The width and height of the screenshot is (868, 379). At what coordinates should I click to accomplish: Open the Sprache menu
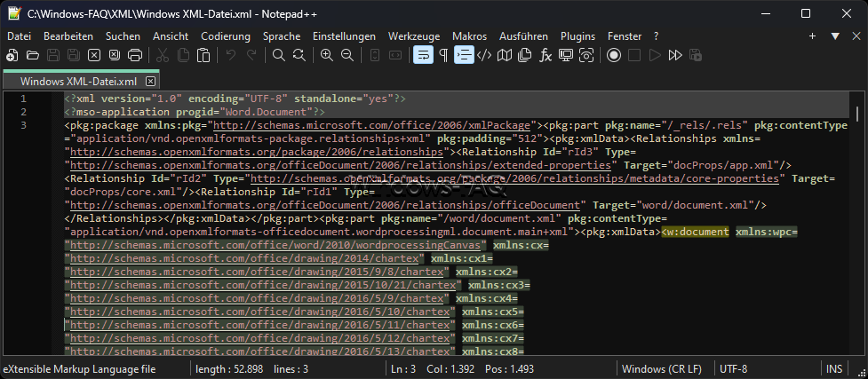pos(282,36)
